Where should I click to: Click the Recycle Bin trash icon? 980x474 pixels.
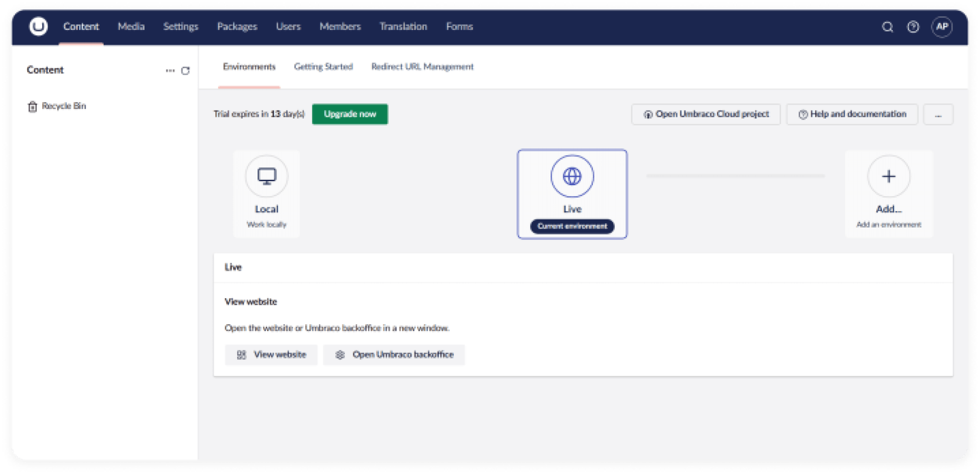tap(32, 107)
